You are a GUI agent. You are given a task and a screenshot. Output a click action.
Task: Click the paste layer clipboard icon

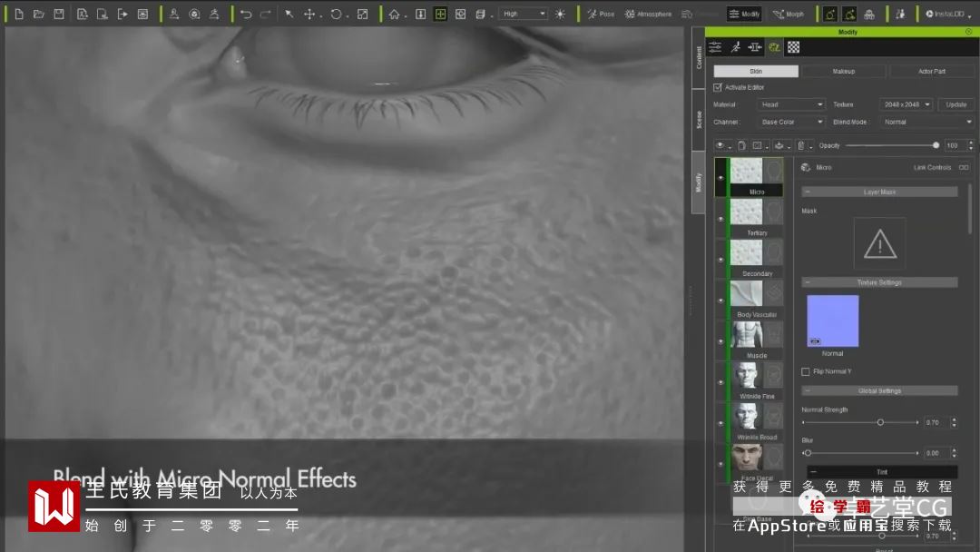click(x=741, y=145)
